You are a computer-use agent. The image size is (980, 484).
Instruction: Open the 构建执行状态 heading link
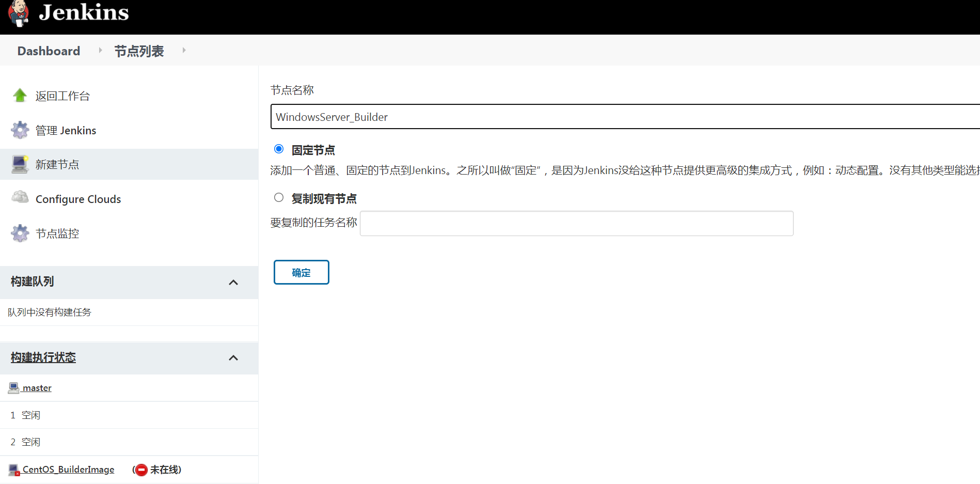tap(43, 357)
